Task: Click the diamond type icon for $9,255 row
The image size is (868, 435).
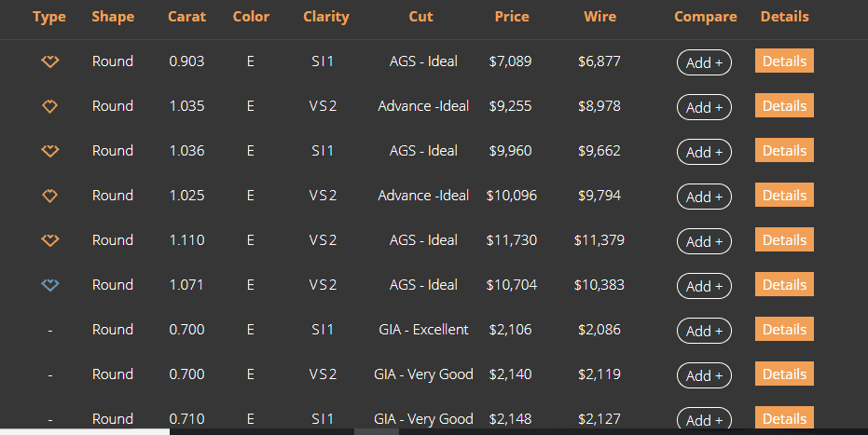Action: point(49,106)
